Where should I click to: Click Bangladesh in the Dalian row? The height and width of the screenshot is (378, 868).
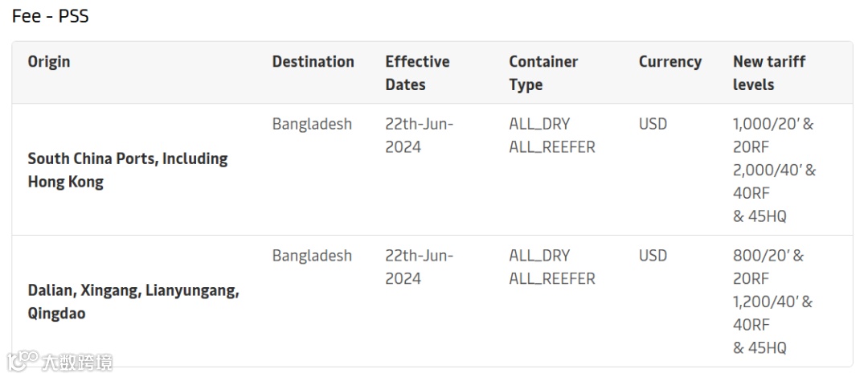click(x=312, y=256)
